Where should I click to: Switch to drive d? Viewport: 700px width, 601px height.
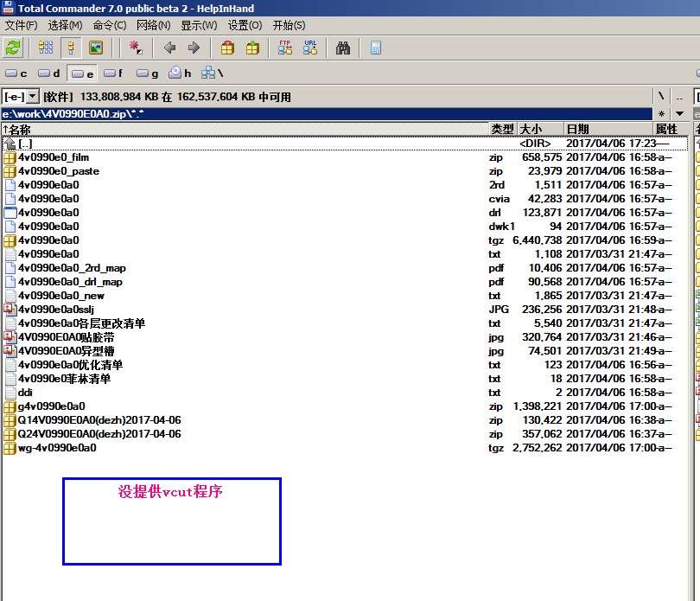[49, 74]
